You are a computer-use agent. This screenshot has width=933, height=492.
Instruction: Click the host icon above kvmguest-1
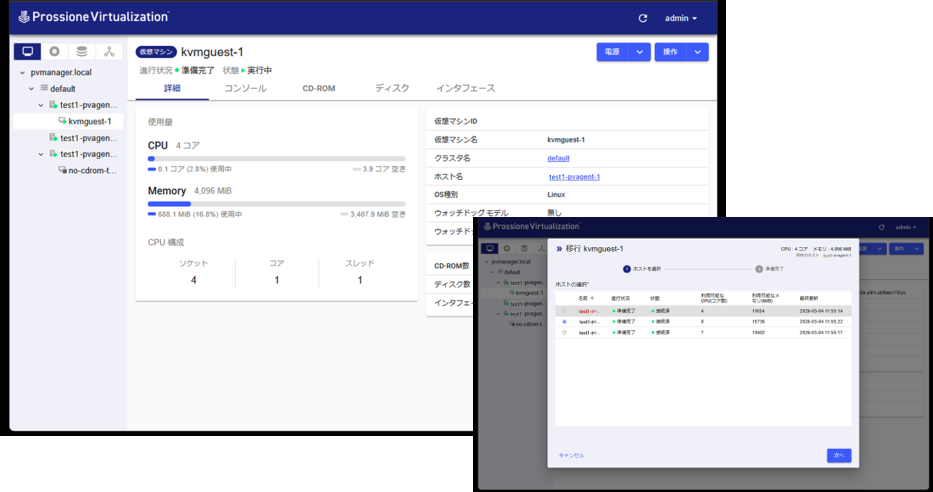pos(53,105)
